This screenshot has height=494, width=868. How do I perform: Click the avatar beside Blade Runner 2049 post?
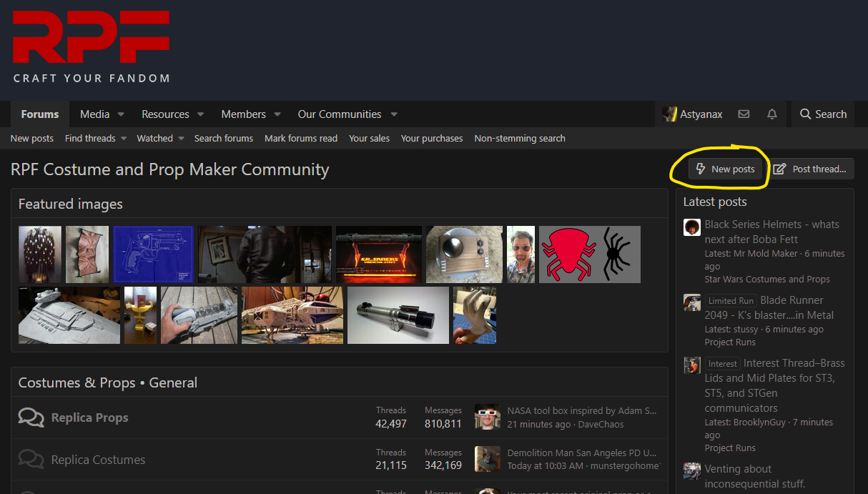click(691, 302)
